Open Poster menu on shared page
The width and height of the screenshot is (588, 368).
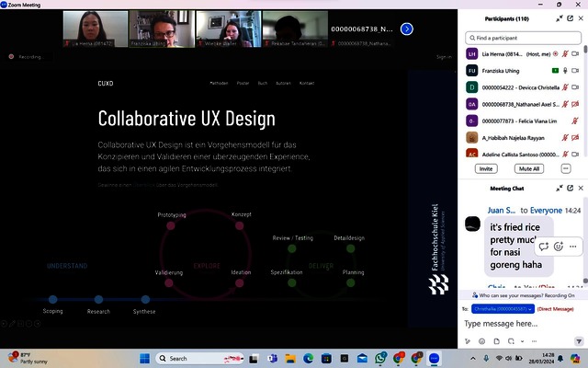click(x=243, y=83)
